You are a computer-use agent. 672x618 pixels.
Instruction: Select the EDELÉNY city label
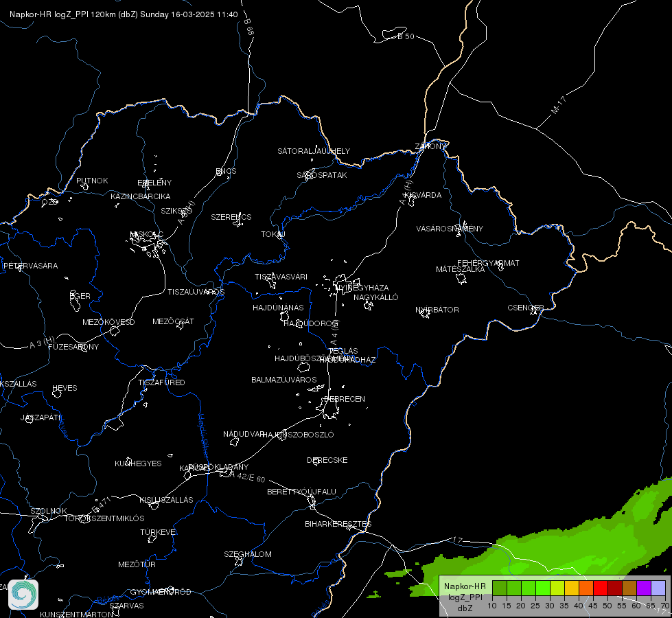tap(154, 183)
